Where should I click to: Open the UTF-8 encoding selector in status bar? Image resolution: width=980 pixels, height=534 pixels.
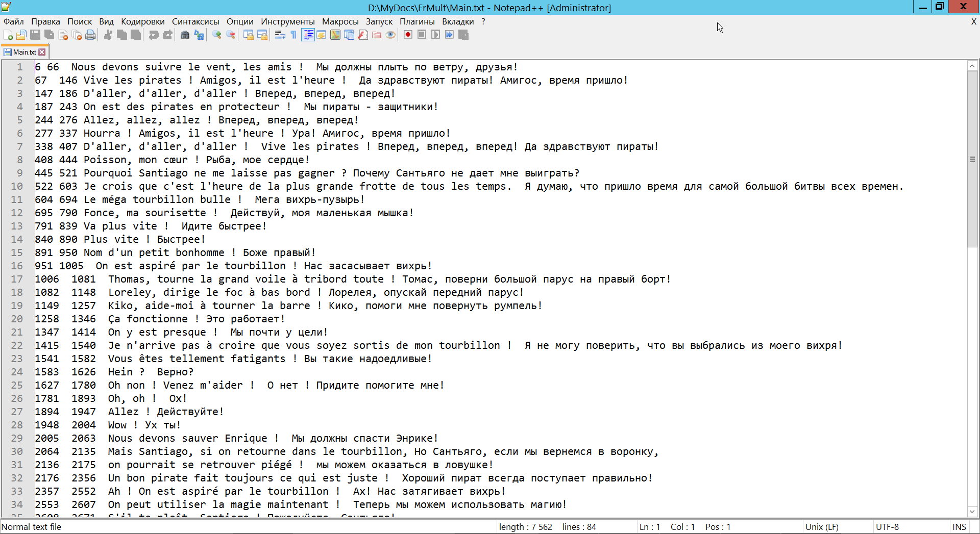[x=887, y=527]
